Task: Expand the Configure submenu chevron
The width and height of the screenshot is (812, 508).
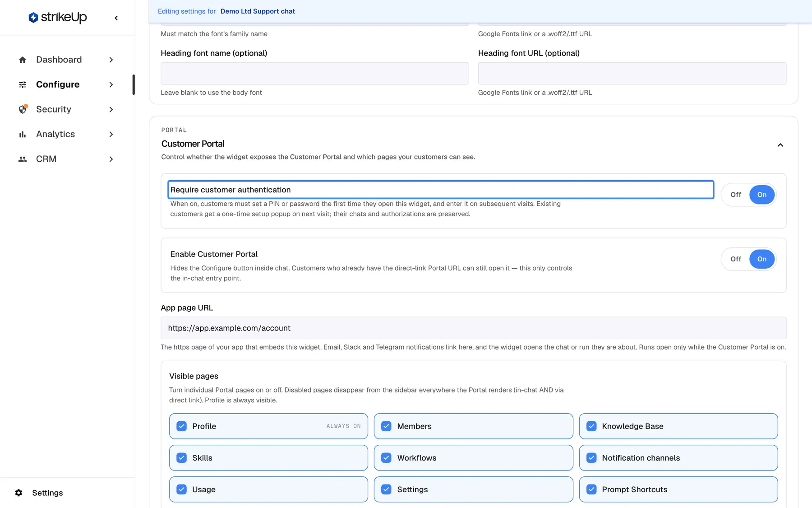Action: tap(111, 84)
